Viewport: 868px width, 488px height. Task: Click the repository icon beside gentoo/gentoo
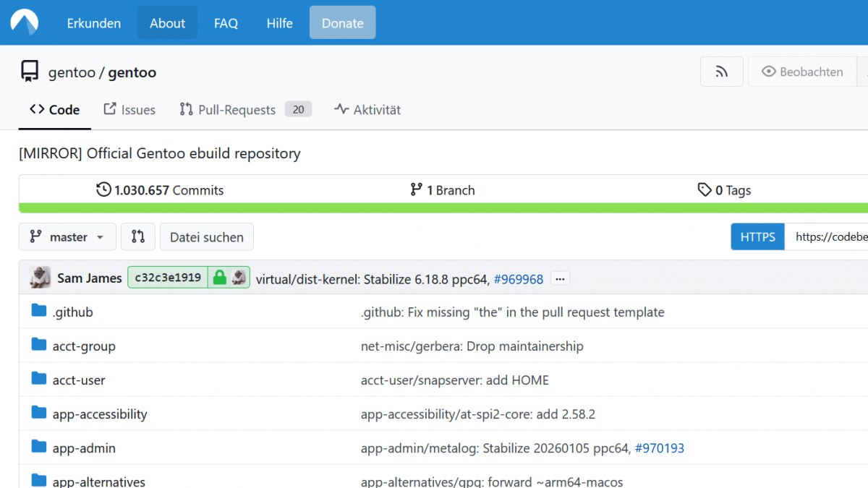click(30, 72)
